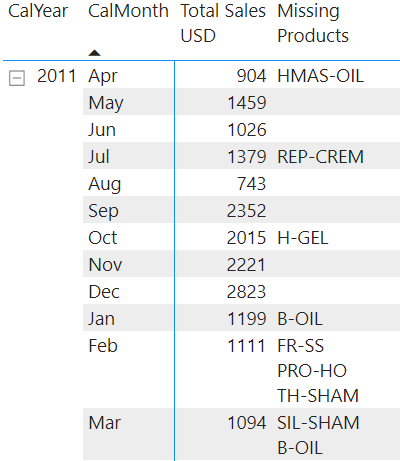
Task: Click the PRO-HO missing product
Action: coord(312,371)
